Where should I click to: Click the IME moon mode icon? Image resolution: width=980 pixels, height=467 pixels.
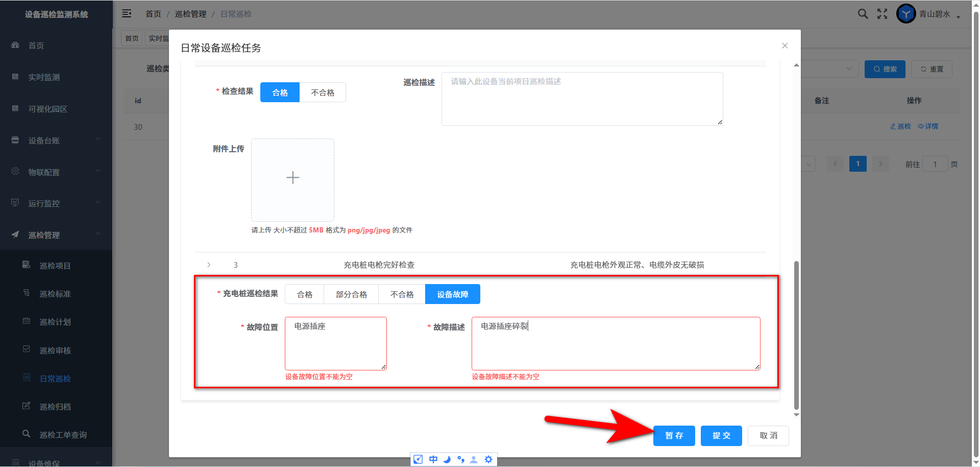click(x=447, y=459)
